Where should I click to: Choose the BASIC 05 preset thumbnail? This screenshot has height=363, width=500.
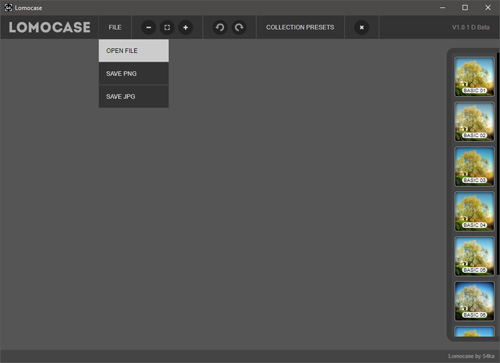coord(474,256)
